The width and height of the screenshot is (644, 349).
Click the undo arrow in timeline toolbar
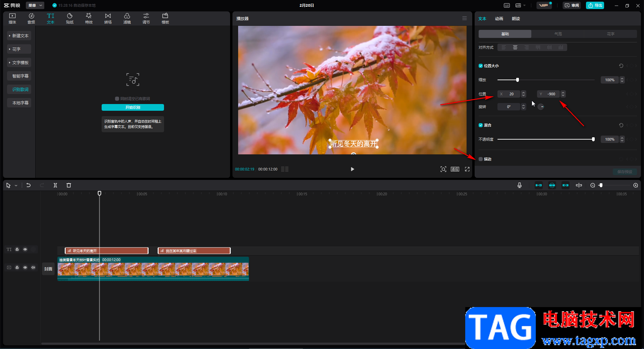29,185
